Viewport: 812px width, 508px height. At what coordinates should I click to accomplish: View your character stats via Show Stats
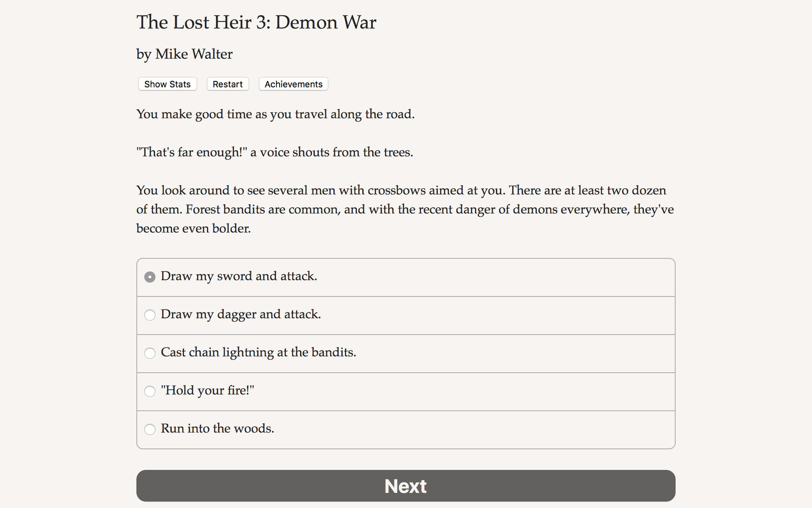click(167, 84)
